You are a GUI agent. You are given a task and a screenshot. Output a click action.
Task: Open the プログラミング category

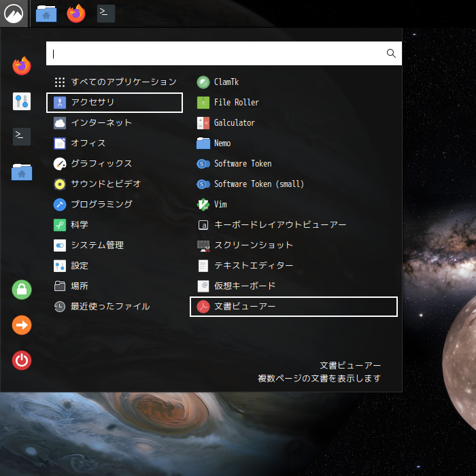[x=101, y=205]
